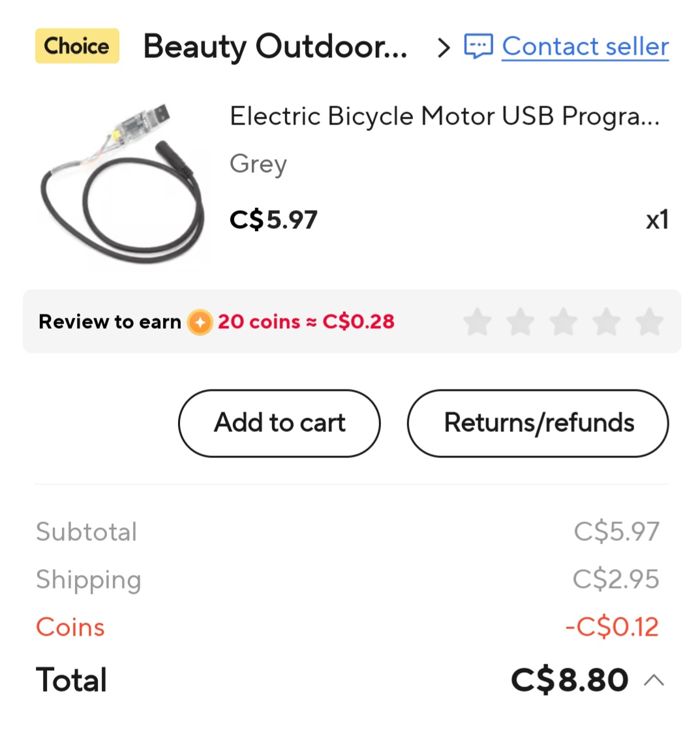This screenshot has height=736, width=700.
Task: Open the Electric Bicycle Motor USB product title
Action: [x=444, y=116]
